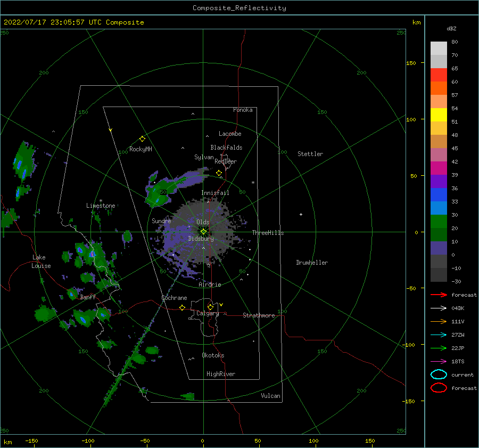Click the green 22JP arrow icon
479x448 pixels.
tap(439, 348)
